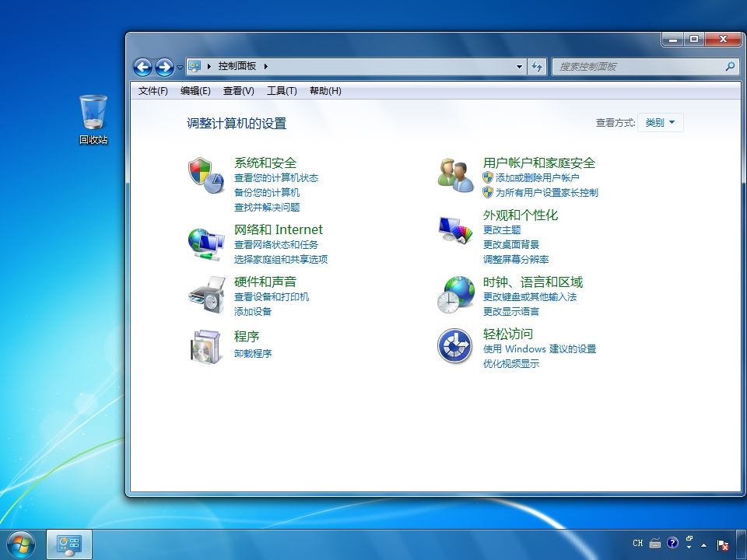Screen dimensions: 747x560
Task: Open the 工具(T) menu
Action: pyautogui.click(x=282, y=90)
